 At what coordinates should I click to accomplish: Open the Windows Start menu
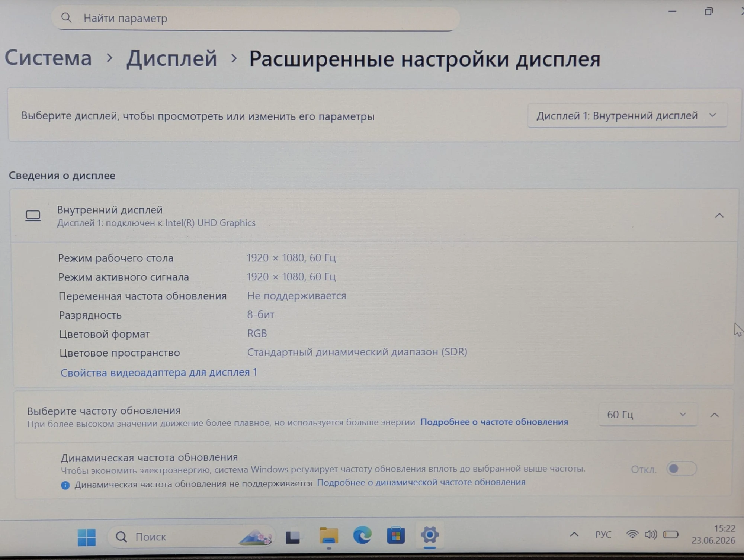[x=87, y=537]
